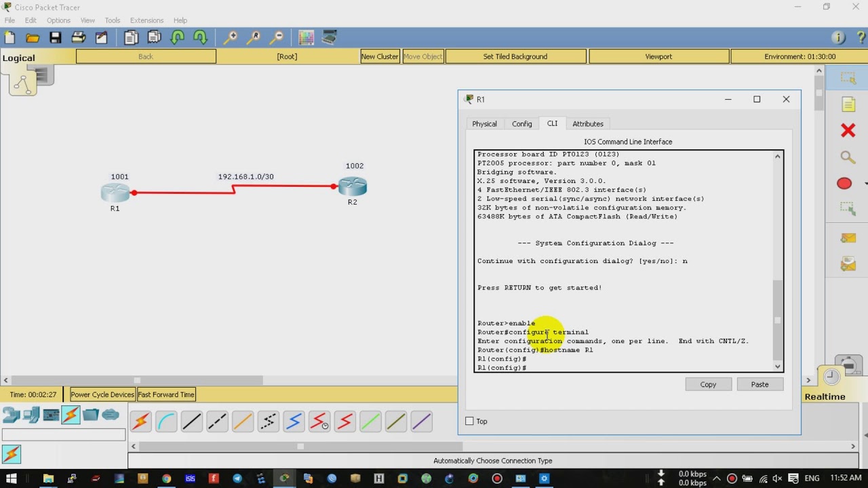Select the Miscellaneous folder category icon
Viewport: 868px width, 488px height.
tap(91, 415)
